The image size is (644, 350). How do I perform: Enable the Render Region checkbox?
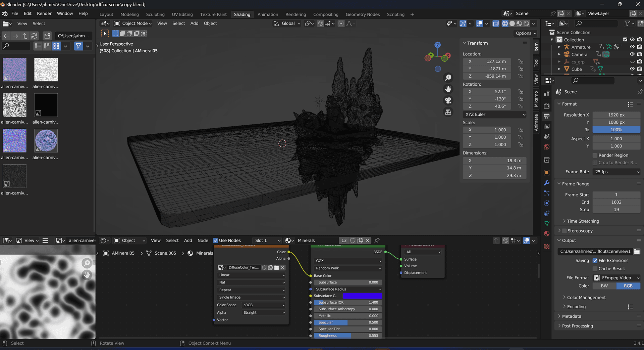[595, 155]
